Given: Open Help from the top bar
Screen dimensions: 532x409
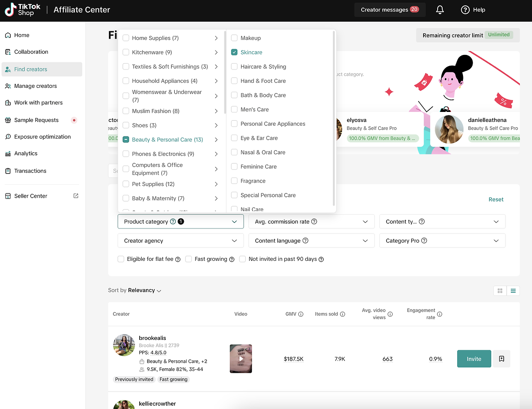Looking at the screenshot, I should coord(473,10).
